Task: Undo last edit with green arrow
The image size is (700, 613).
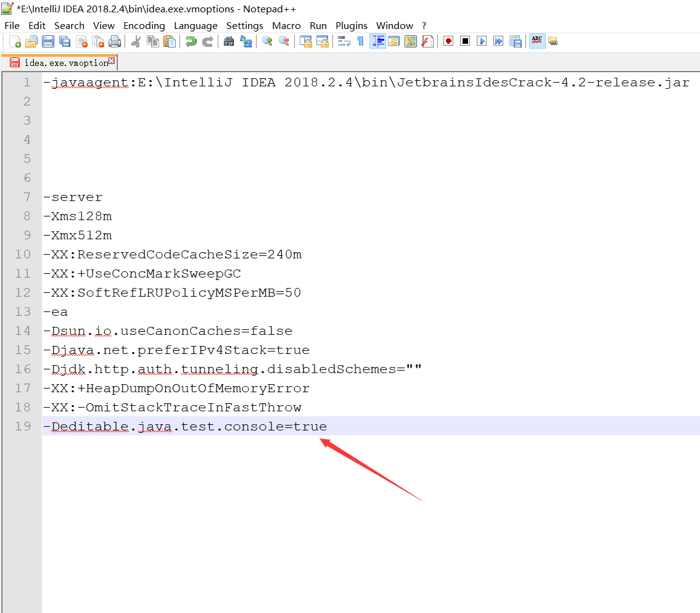Action: click(191, 41)
